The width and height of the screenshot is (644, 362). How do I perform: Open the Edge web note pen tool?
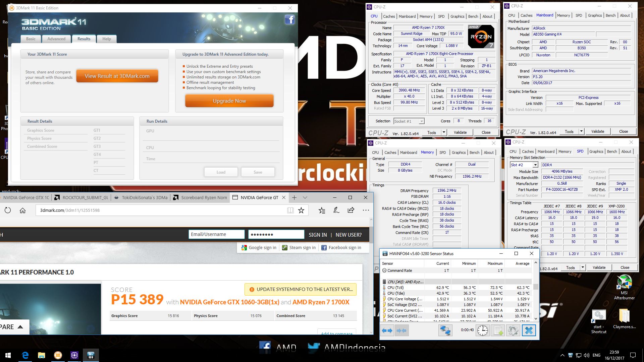point(336,210)
